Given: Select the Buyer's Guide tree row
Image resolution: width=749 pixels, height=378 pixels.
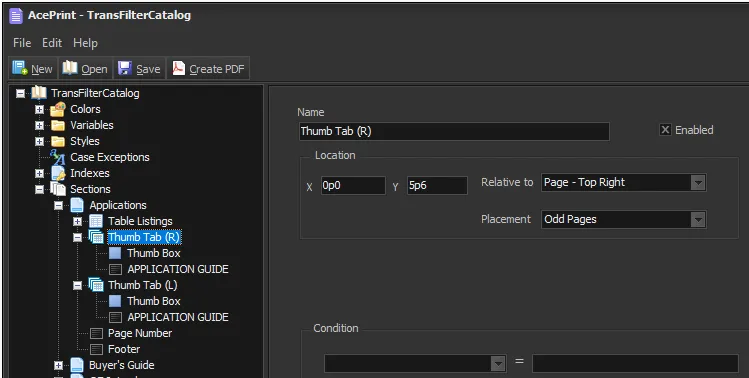Looking at the screenshot, I should coord(121,365).
